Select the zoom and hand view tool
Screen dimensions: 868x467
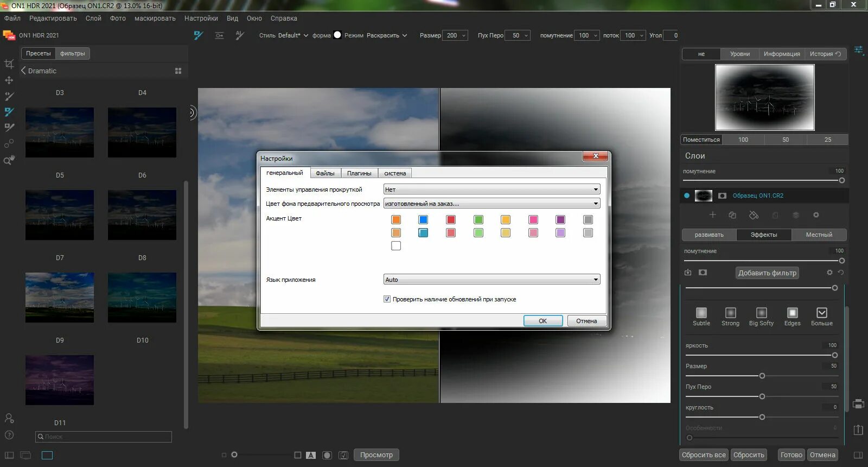(x=9, y=160)
